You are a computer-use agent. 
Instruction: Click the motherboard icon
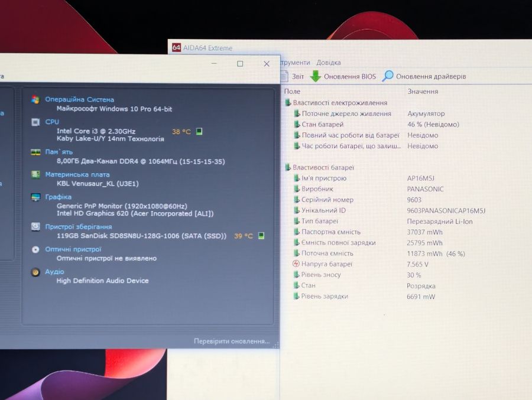pyautogui.click(x=35, y=174)
